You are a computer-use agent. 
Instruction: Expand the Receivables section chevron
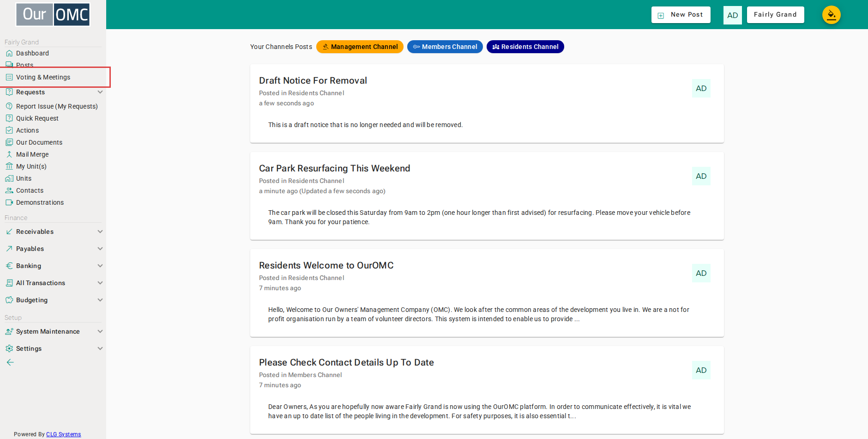coord(100,232)
